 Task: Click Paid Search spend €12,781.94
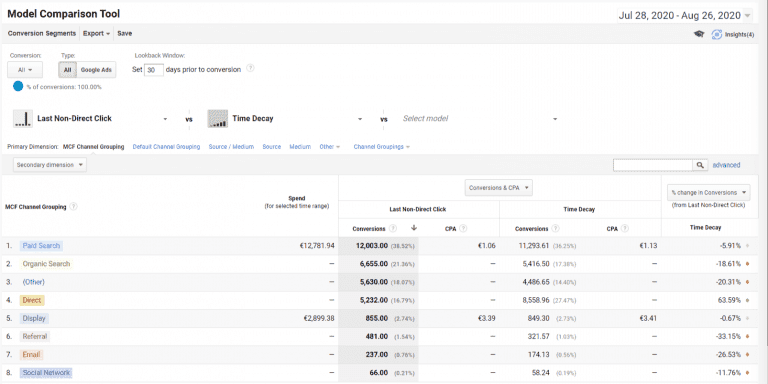click(x=317, y=246)
